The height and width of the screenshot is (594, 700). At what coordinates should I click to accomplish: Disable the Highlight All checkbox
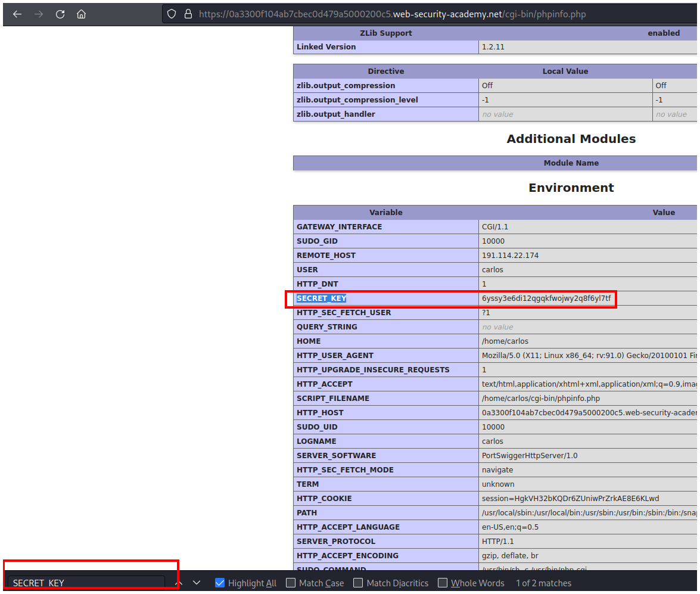tap(220, 583)
